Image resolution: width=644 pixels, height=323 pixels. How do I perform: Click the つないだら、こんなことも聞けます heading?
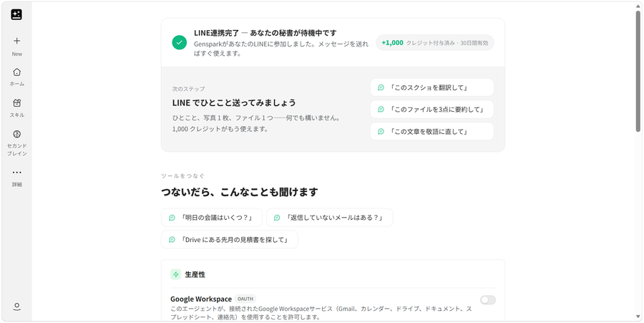[240, 192]
